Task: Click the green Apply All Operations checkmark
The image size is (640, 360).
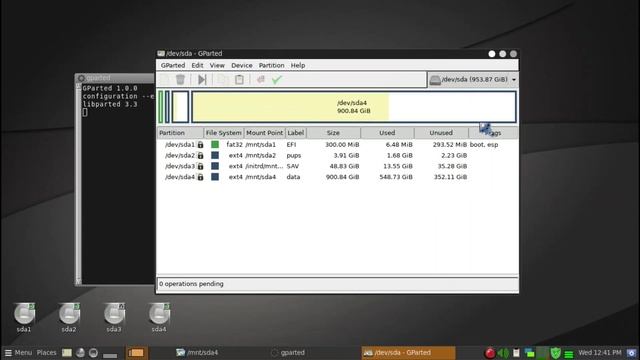Action: point(277,80)
